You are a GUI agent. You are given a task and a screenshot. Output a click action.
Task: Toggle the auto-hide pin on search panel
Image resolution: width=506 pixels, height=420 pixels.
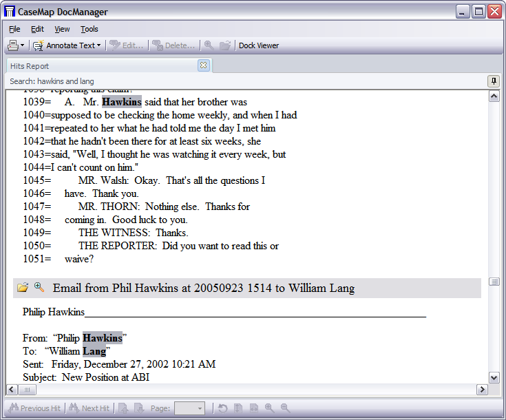pos(493,81)
